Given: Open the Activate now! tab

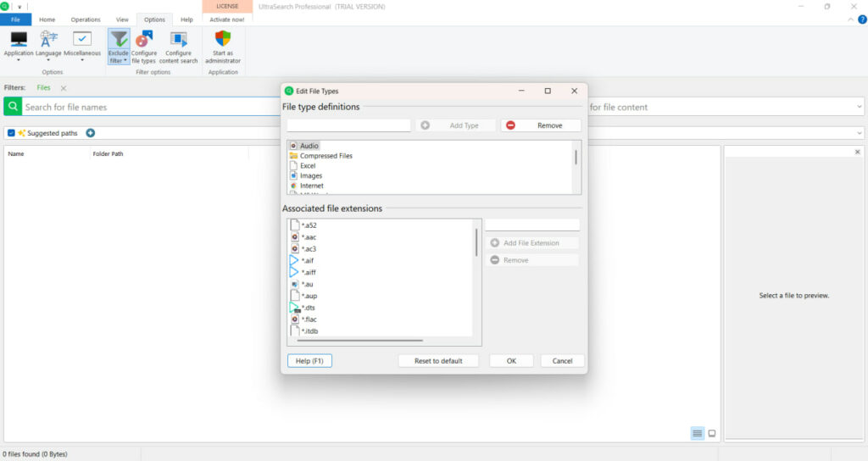Looking at the screenshot, I should click(227, 19).
